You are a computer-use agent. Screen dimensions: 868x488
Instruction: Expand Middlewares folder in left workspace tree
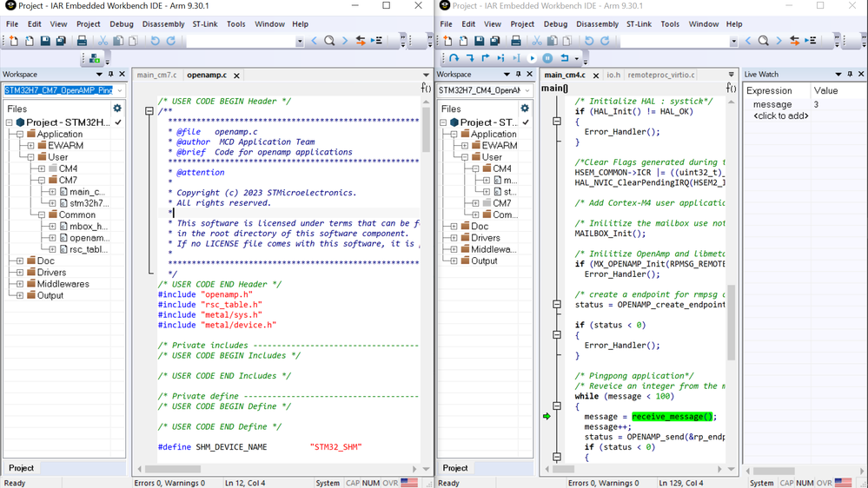[20, 284]
